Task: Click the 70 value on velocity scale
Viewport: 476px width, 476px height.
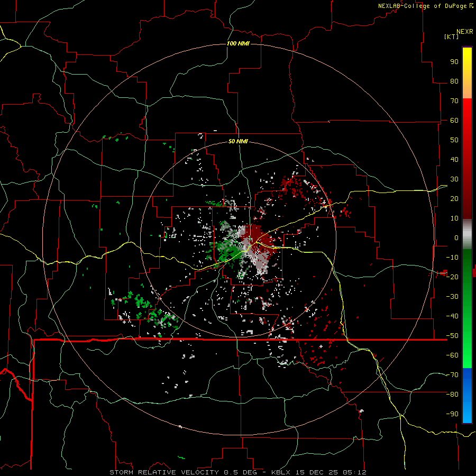Action: click(x=454, y=101)
